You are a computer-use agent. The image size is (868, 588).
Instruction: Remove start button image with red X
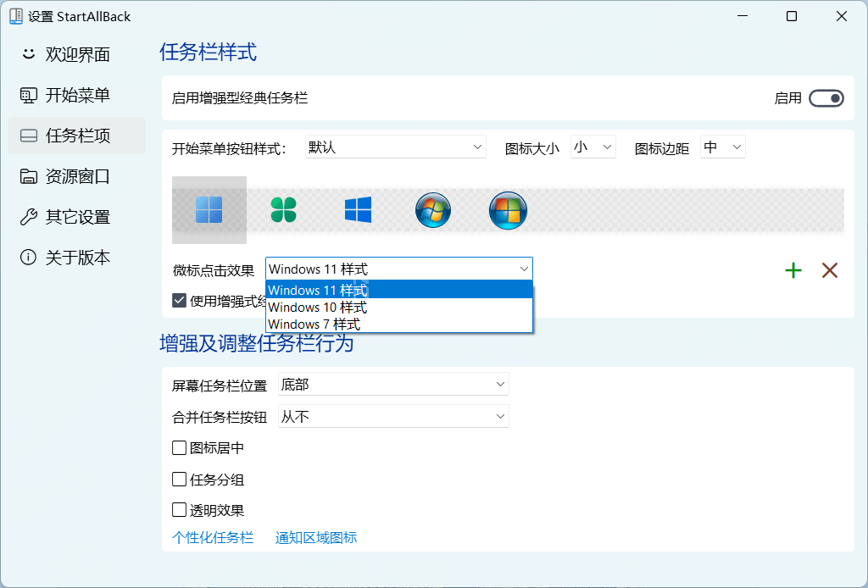pyautogui.click(x=830, y=270)
